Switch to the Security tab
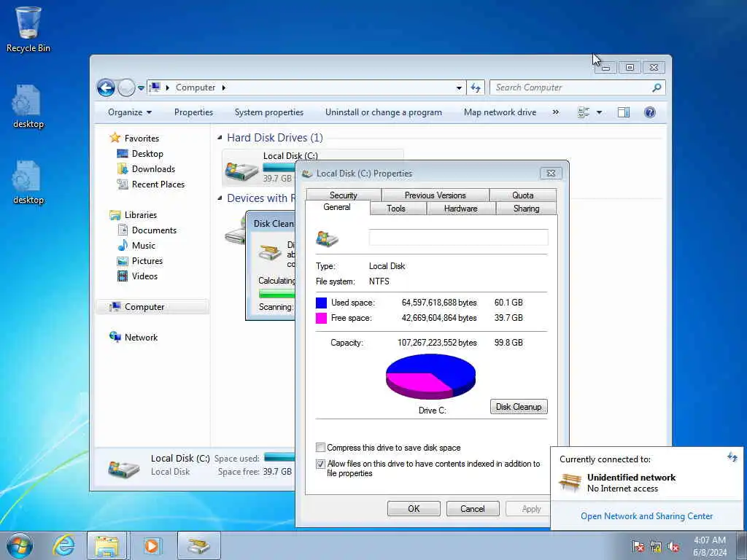The width and height of the screenshot is (747, 560). 344,195
